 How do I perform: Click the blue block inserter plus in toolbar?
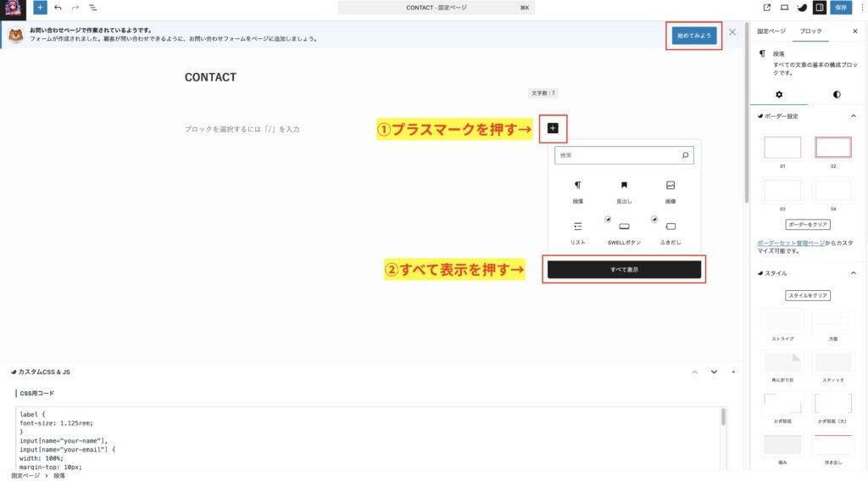pos(41,8)
